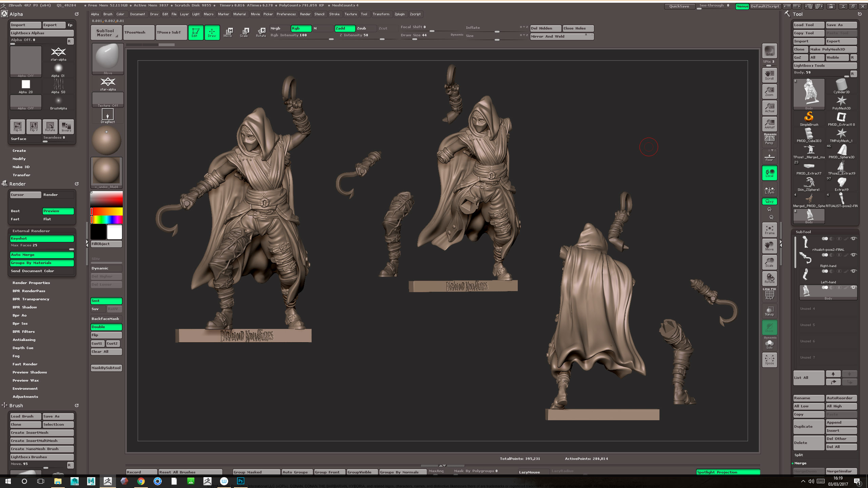This screenshot has height=488, width=868.
Task: Select the Scroll canvas tool
Action: click(x=769, y=75)
